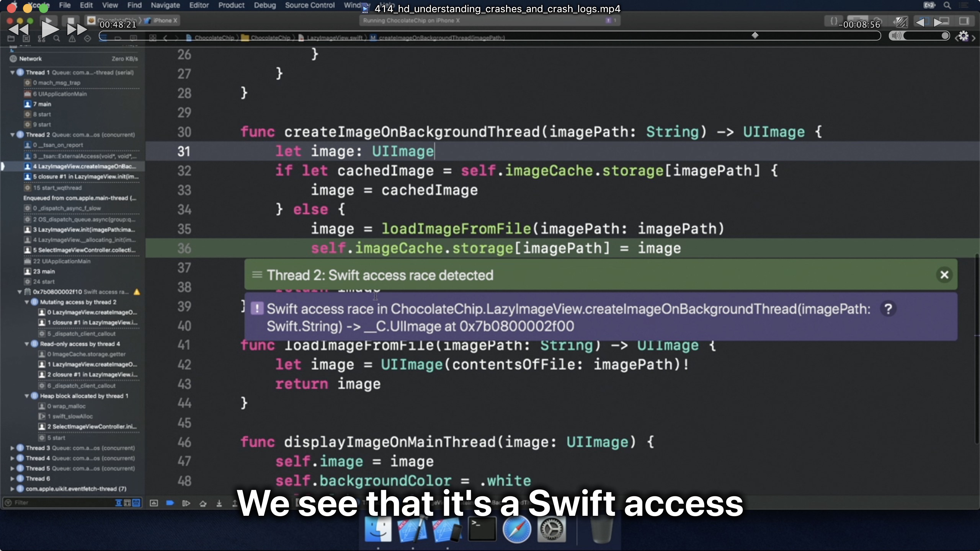This screenshot has height=551, width=980.
Task: Open the Source Control menu
Action: pyautogui.click(x=309, y=5)
